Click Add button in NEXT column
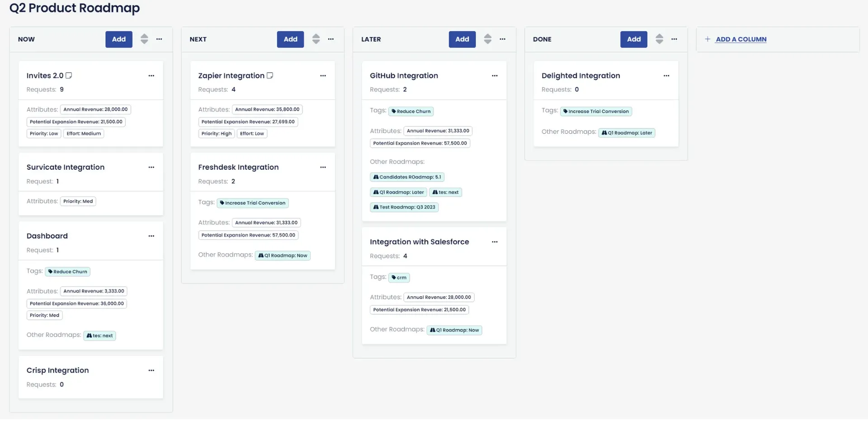The height and width of the screenshot is (421, 868). [x=290, y=39]
